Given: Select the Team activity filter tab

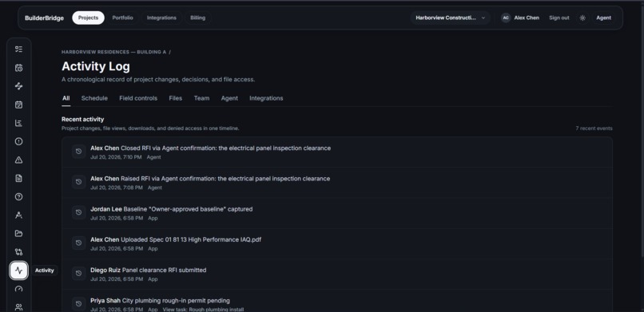Looking at the screenshot, I should 201,98.
